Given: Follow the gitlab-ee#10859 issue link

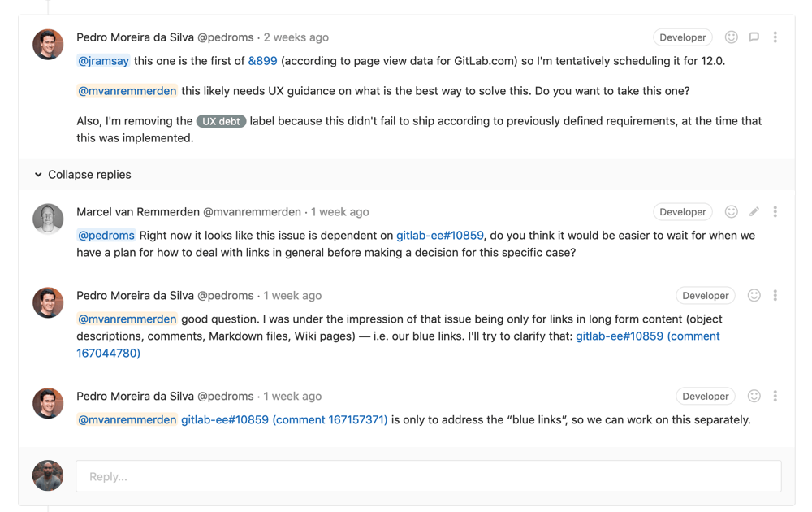Looking at the screenshot, I should (x=441, y=235).
